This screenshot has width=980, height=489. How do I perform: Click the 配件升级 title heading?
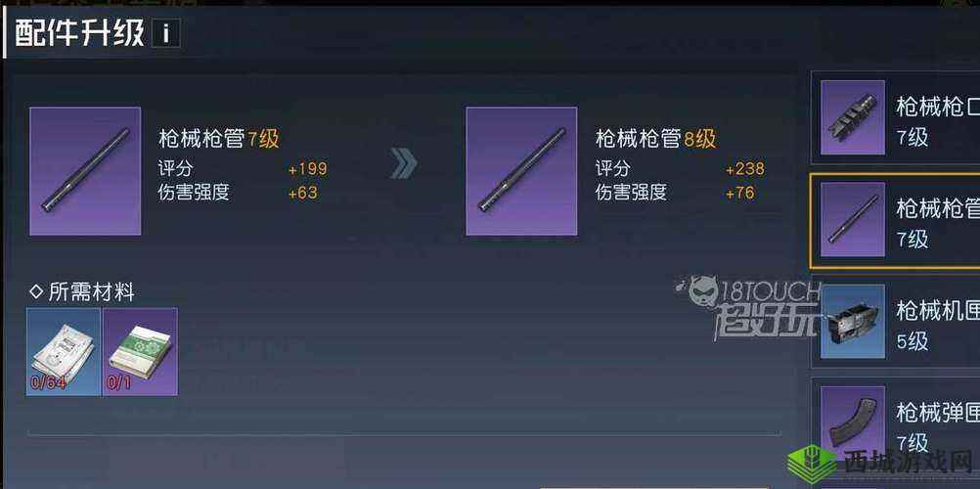pos(79,34)
